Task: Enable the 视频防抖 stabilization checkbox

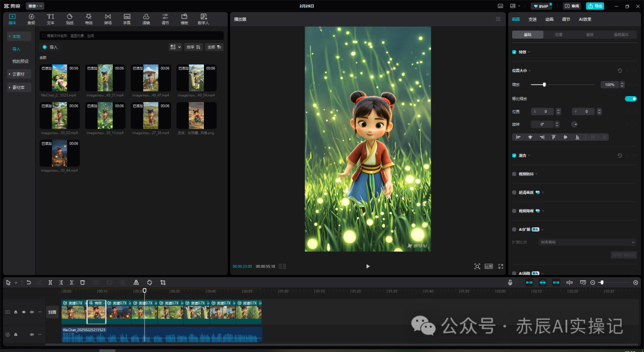Action: tap(514, 174)
